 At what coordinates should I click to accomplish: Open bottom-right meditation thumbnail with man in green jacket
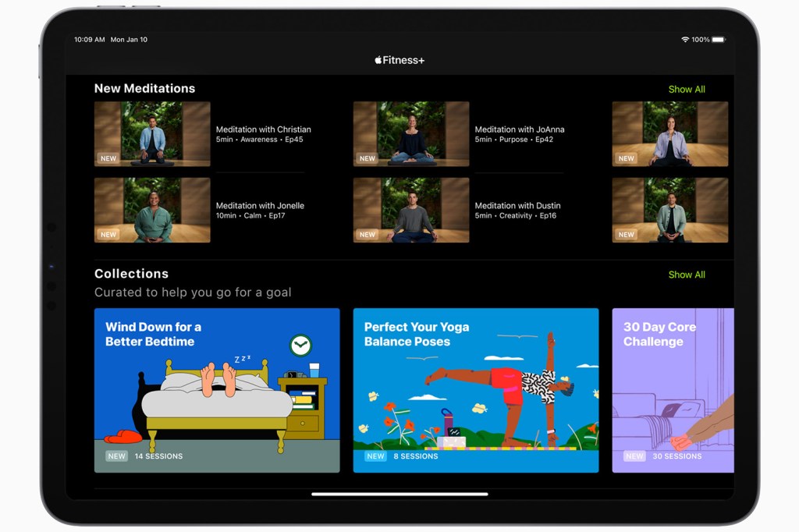click(670, 210)
